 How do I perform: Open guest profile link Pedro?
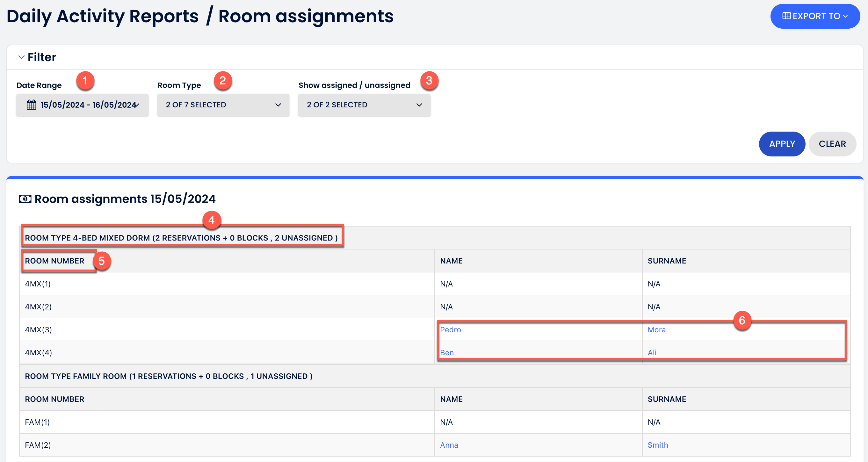451,329
